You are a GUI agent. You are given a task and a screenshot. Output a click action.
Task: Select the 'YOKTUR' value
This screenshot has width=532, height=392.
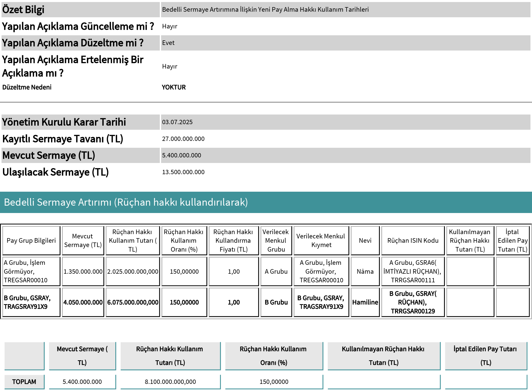[174, 87]
